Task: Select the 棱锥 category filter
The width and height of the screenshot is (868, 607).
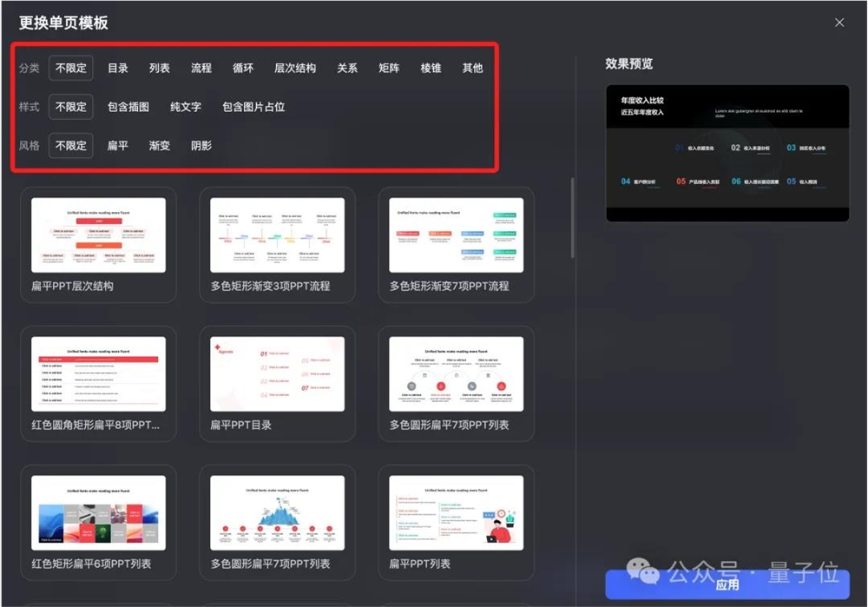Action: pyautogui.click(x=431, y=67)
